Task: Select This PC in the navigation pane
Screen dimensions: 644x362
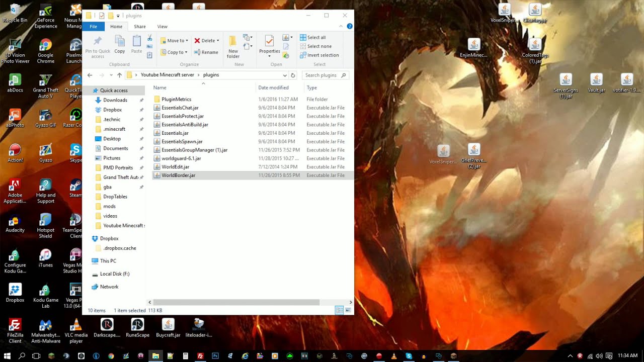Action: click(x=108, y=261)
